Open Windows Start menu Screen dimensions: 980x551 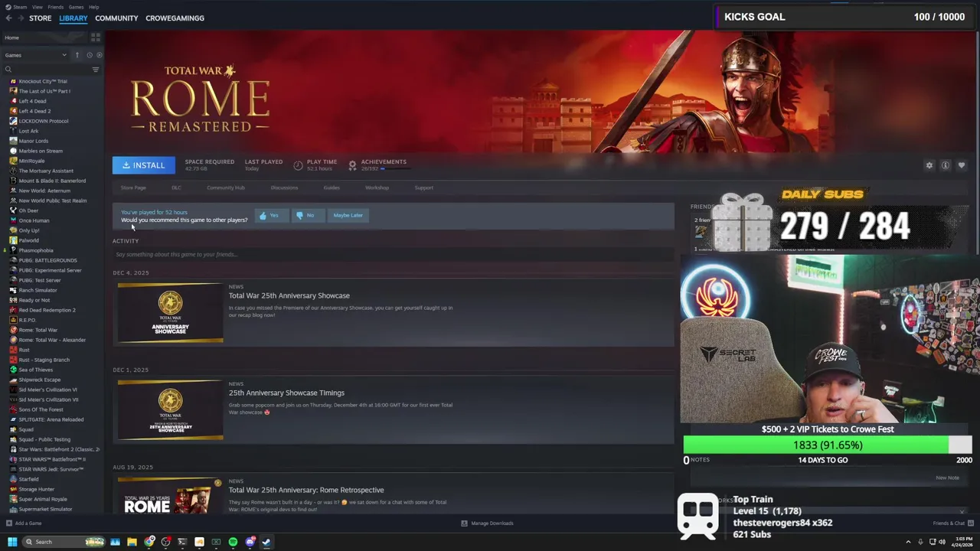pos(12,542)
